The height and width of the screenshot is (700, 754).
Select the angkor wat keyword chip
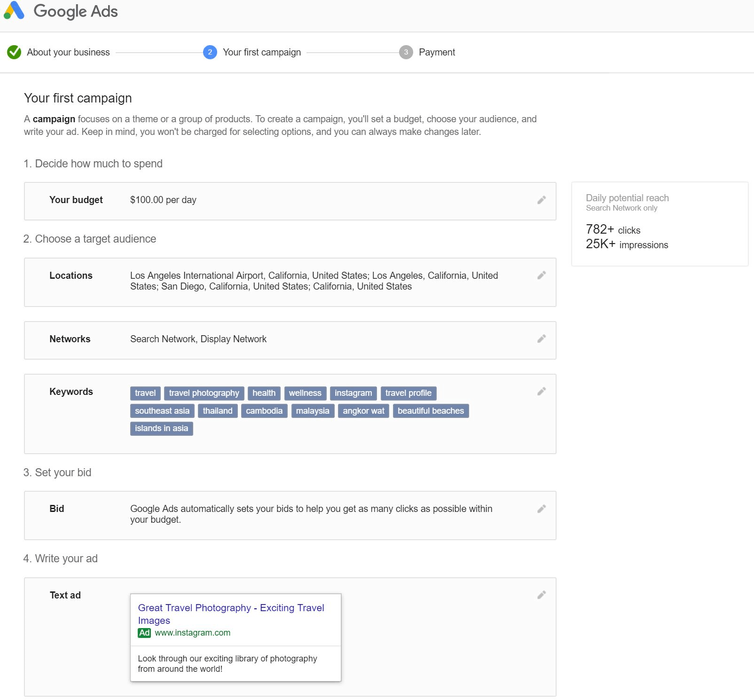pyautogui.click(x=363, y=411)
